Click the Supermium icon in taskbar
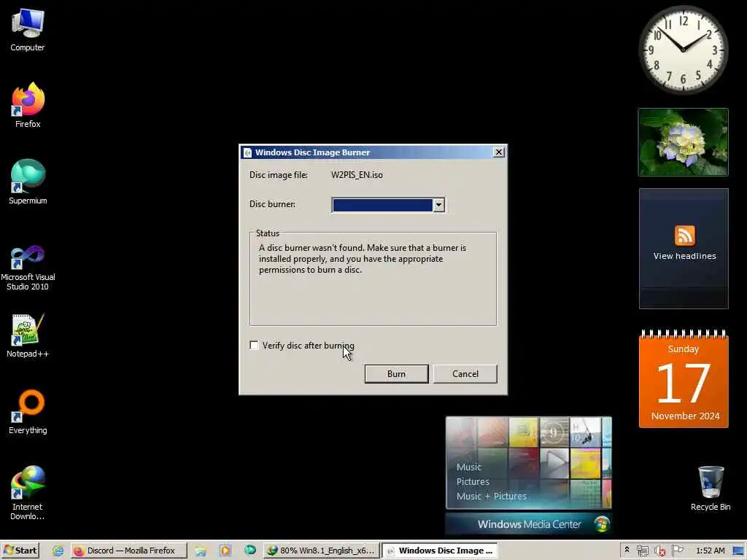Screen dimensions: 747x560 click(x=250, y=550)
